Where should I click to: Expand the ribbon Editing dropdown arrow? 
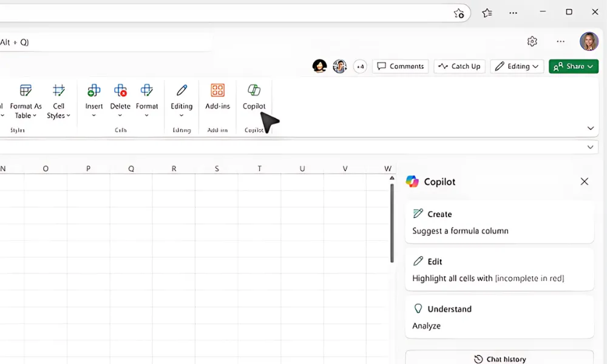[x=181, y=115]
